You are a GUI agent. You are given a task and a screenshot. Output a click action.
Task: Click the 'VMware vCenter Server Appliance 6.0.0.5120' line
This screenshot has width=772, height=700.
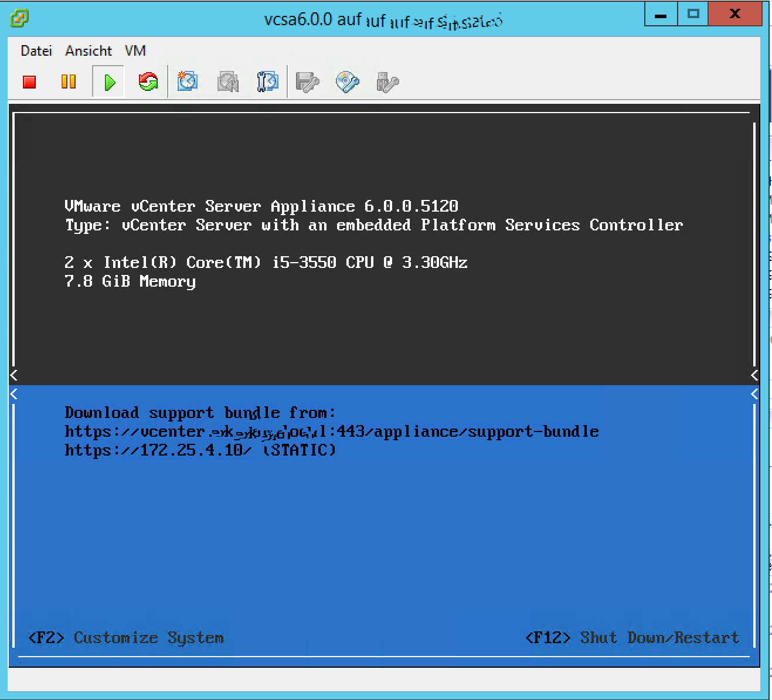pos(261,206)
